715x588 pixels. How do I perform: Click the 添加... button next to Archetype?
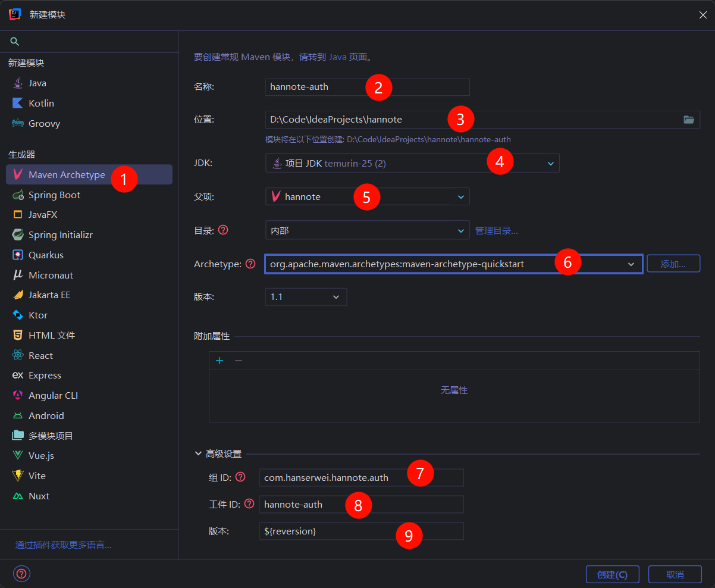tap(673, 264)
